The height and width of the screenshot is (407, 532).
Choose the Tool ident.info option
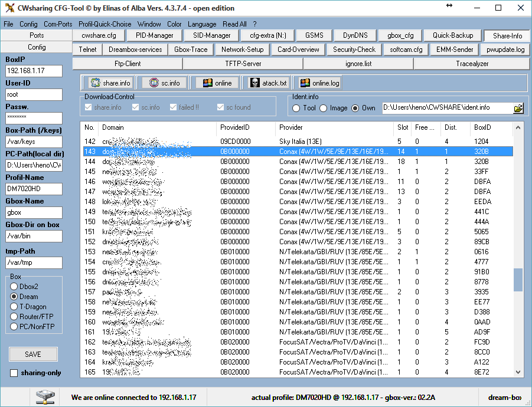[296, 109]
